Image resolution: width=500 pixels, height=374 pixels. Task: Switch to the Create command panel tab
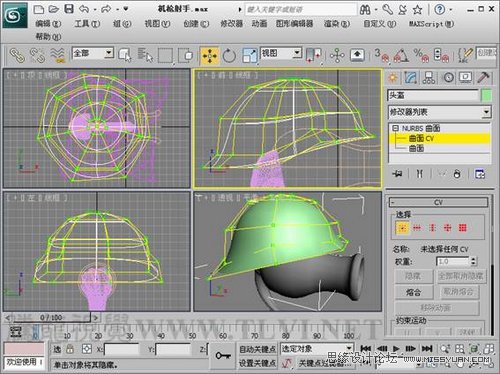click(393, 78)
